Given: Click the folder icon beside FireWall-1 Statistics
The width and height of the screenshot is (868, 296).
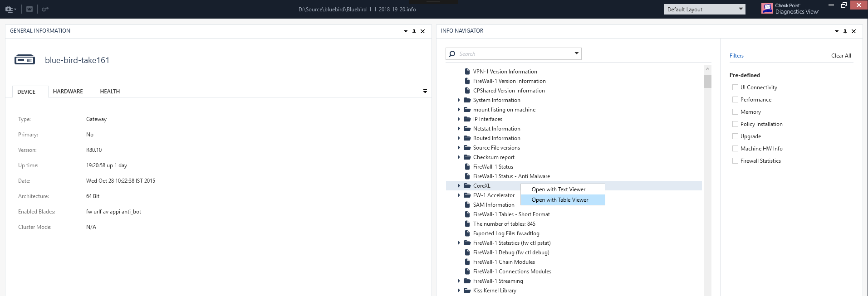Looking at the screenshot, I should pyautogui.click(x=467, y=243).
